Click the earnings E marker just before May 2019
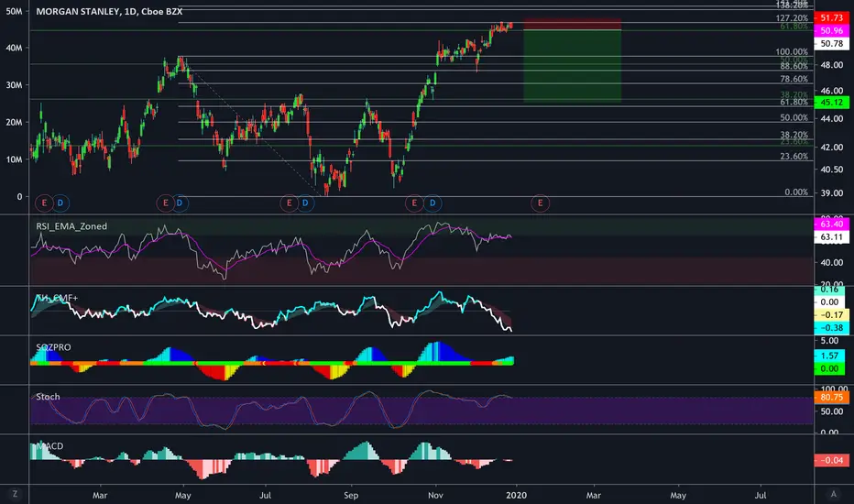Screen dimensions: 854x504 point(166,203)
